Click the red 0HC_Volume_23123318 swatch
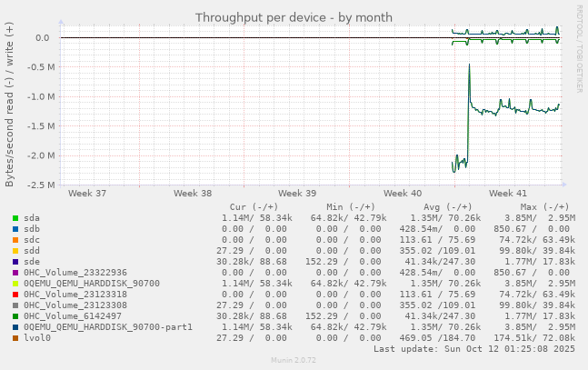 15,295
